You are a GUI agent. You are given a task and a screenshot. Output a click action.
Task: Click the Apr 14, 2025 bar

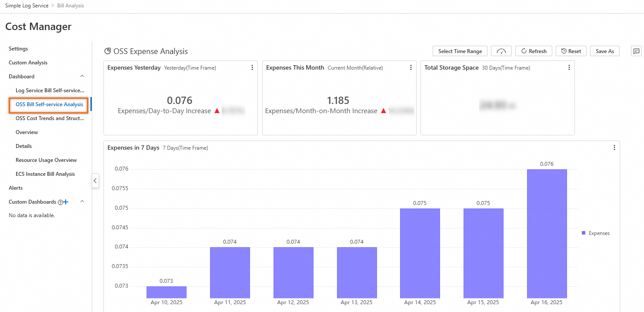[x=420, y=253]
